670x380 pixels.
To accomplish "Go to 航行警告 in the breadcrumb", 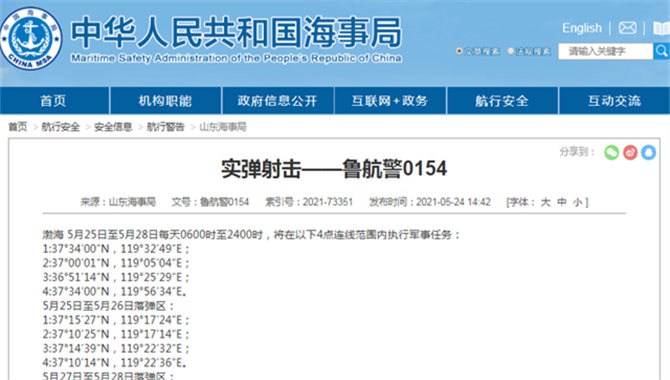I will 166,127.
